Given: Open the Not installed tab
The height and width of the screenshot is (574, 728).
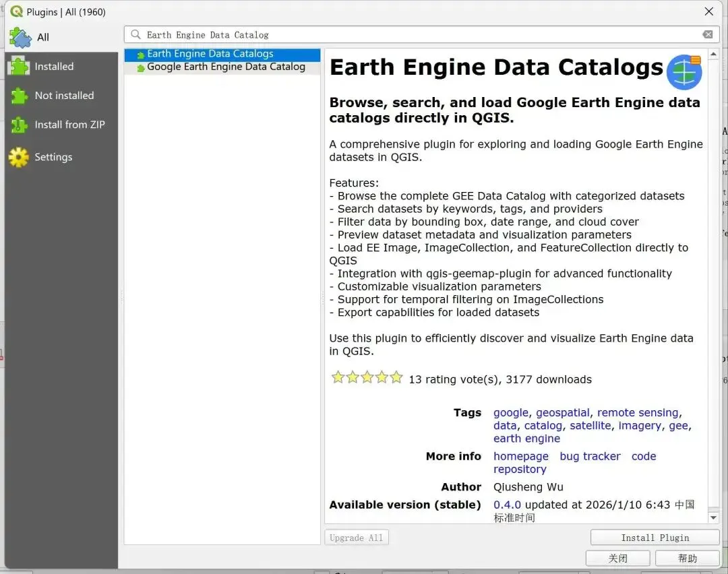Looking at the screenshot, I should 64,96.
